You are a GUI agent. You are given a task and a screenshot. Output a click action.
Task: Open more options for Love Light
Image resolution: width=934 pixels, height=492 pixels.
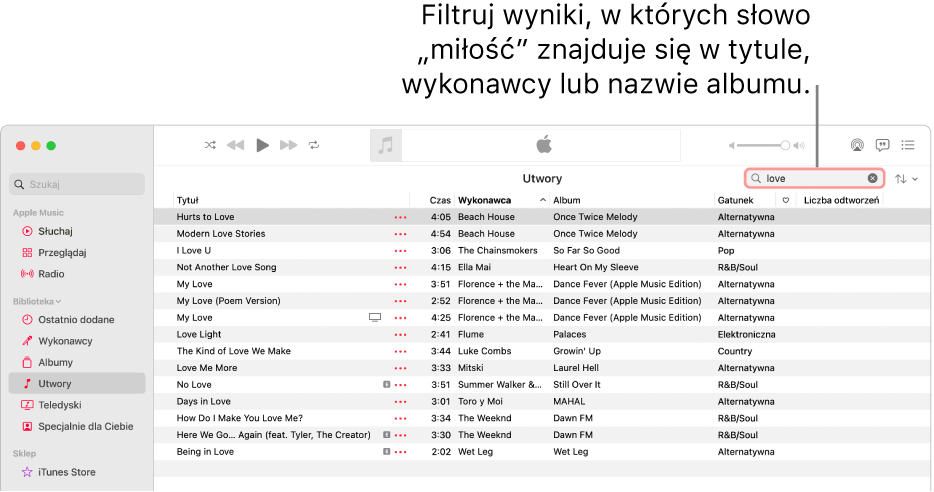[400, 335]
